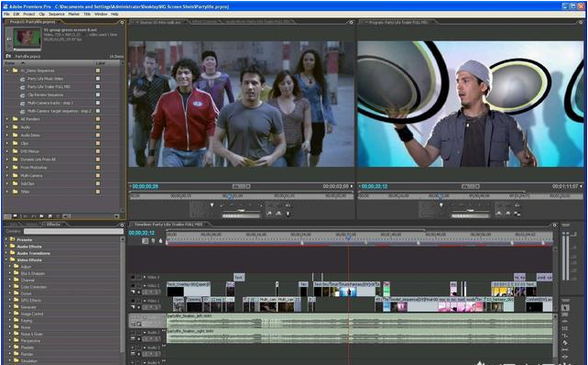
Task: Expand the From Photoshop bin
Action: 7,168
